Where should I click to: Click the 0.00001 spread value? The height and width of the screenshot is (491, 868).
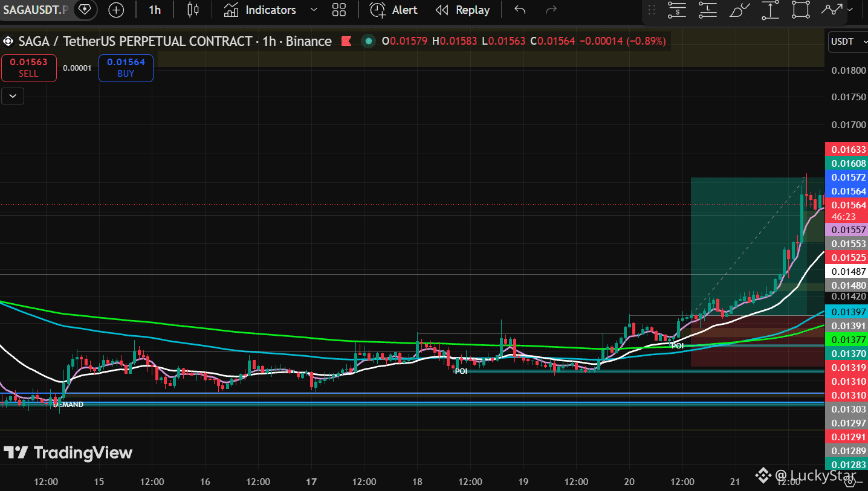click(x=77, y=68)
